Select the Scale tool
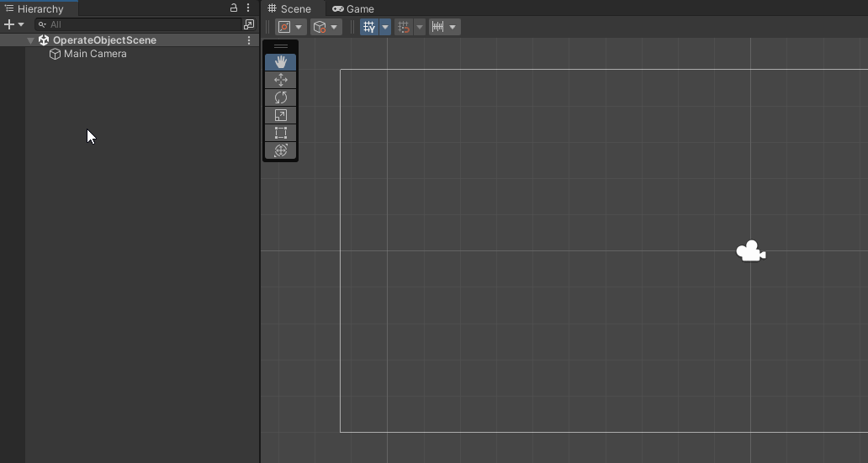The height and width of the screenshot is (463, 868). pyautogui.click(x=281, y=115)
